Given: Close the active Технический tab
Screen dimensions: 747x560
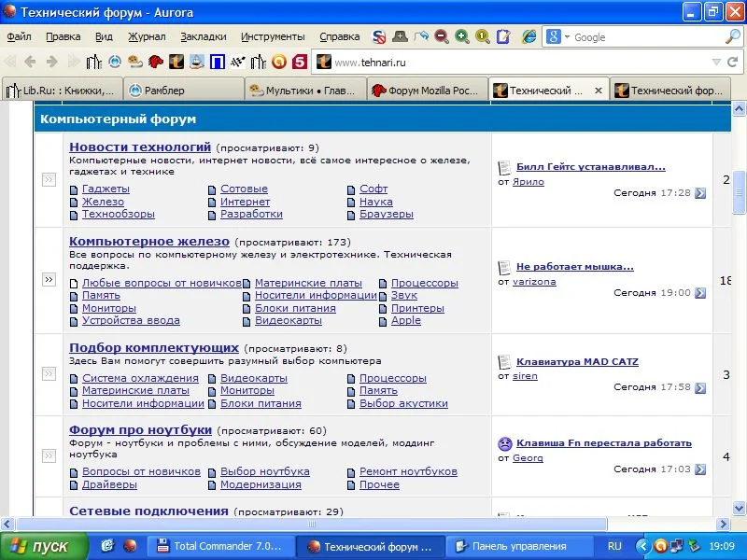Looking at the screenshot, I should [x=599, y=91].
